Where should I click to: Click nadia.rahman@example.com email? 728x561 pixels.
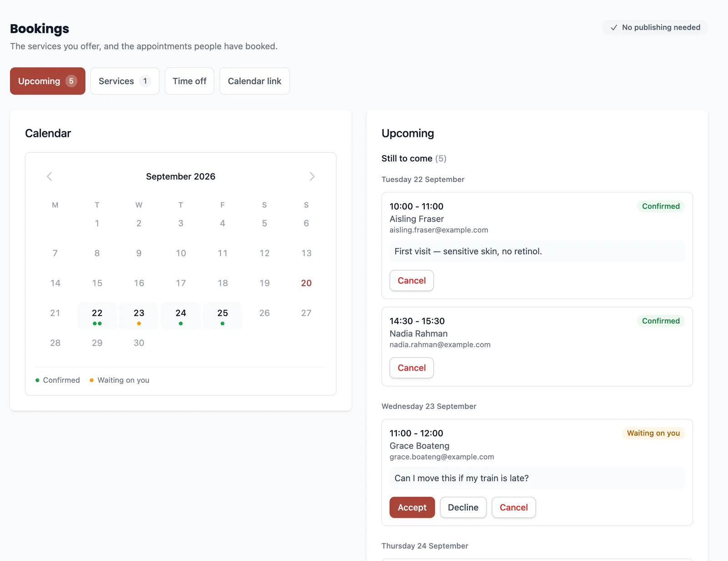click(x=440, y=345)
